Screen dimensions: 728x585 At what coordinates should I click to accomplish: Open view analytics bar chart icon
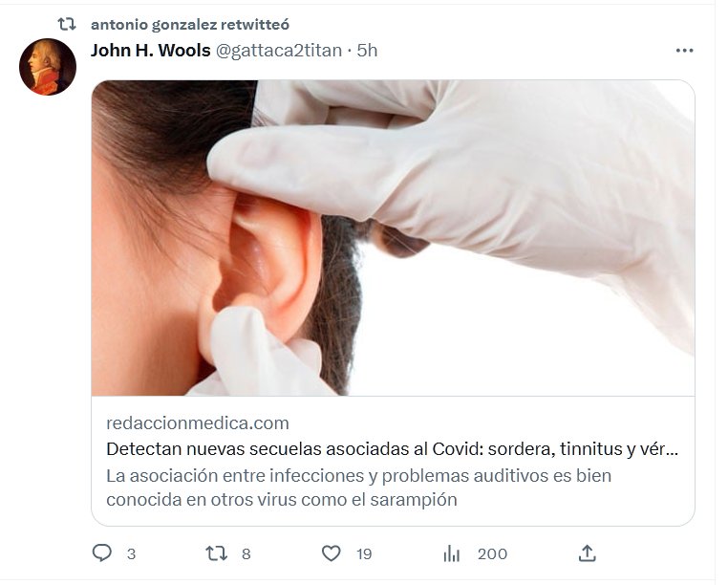pos(452,553)
